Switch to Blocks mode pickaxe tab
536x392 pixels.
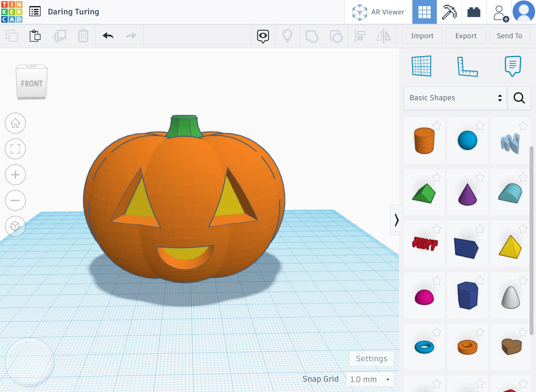449,12
